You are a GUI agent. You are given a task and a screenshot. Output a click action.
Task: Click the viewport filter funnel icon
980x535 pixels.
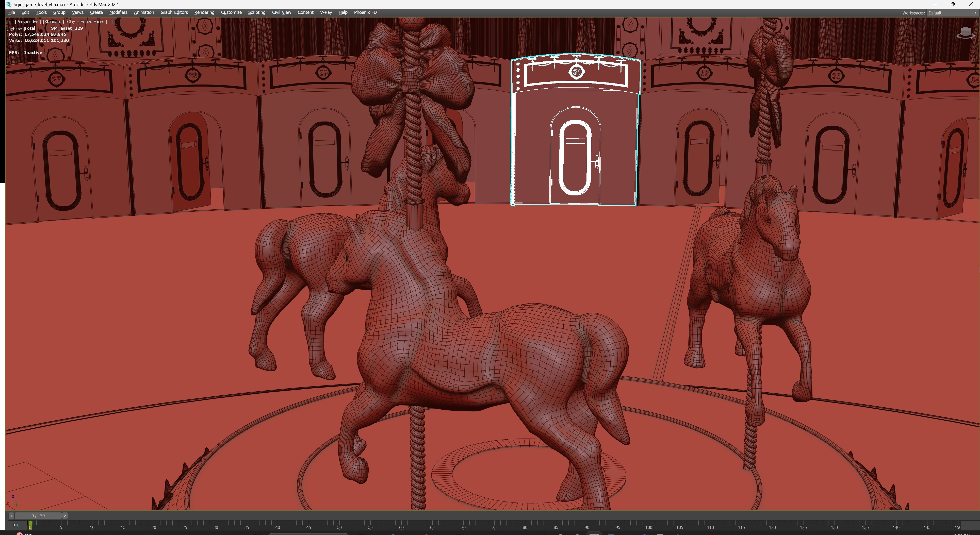point(112,22)
